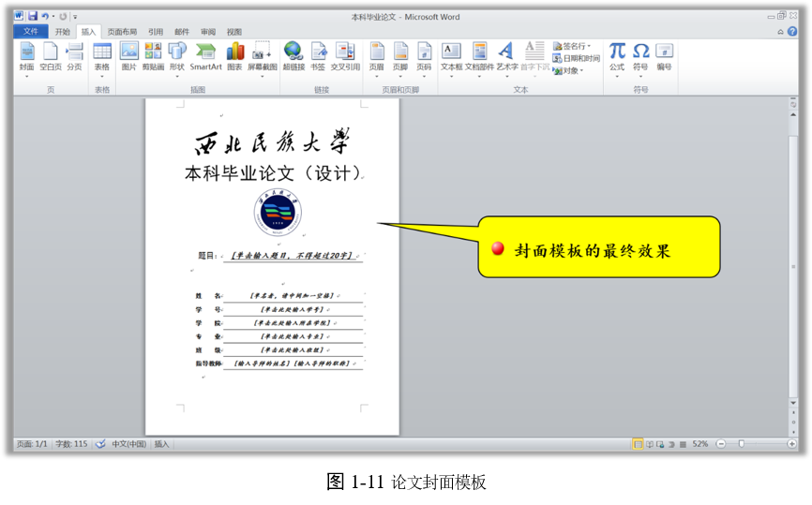The image size is (812, 505).
Task: Insert signature line (签名行)
Action: (572, 46)
